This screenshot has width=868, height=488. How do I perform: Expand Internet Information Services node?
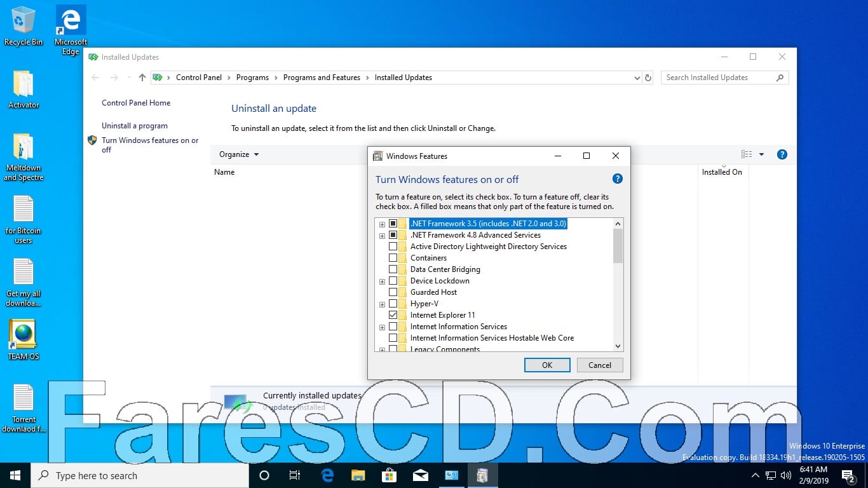click(x=382, y=327)
